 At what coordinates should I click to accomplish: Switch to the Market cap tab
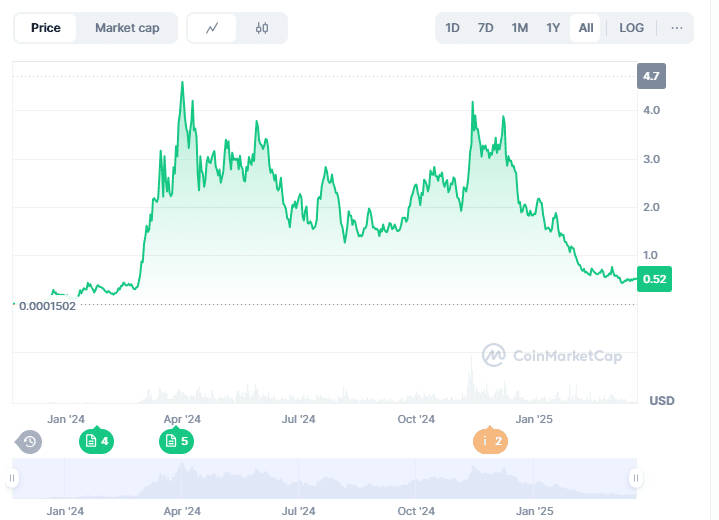pyautogui.click(x=127, y=28)
